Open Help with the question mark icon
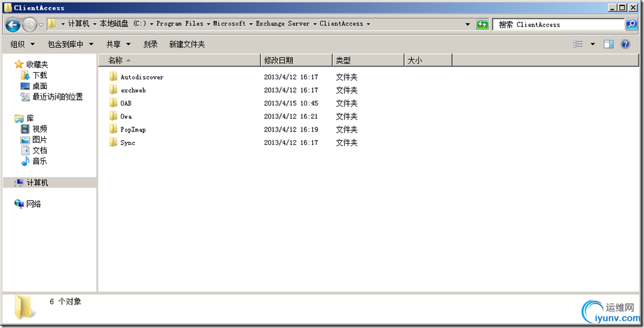Viewport: 644px width, 328px height. pyautogui.click(x=626, y=44)
